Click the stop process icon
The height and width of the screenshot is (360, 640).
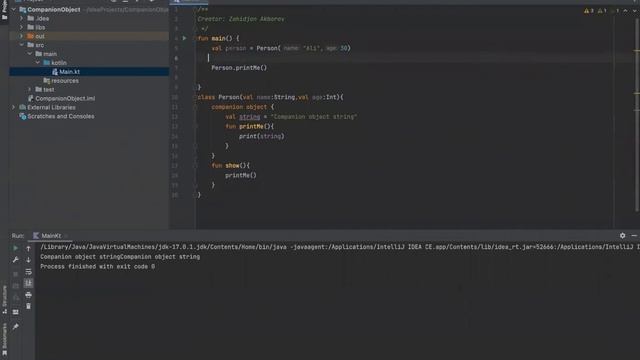tap(16, 274)
